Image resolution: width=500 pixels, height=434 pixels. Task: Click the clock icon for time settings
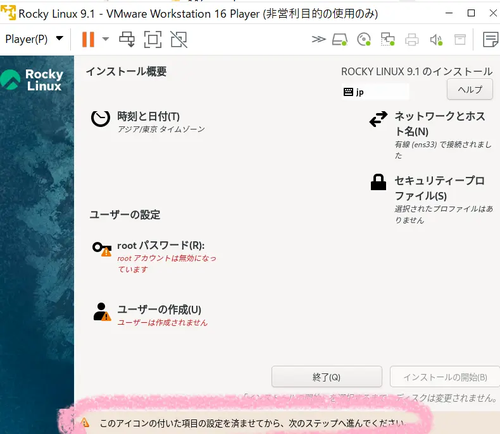100,118
